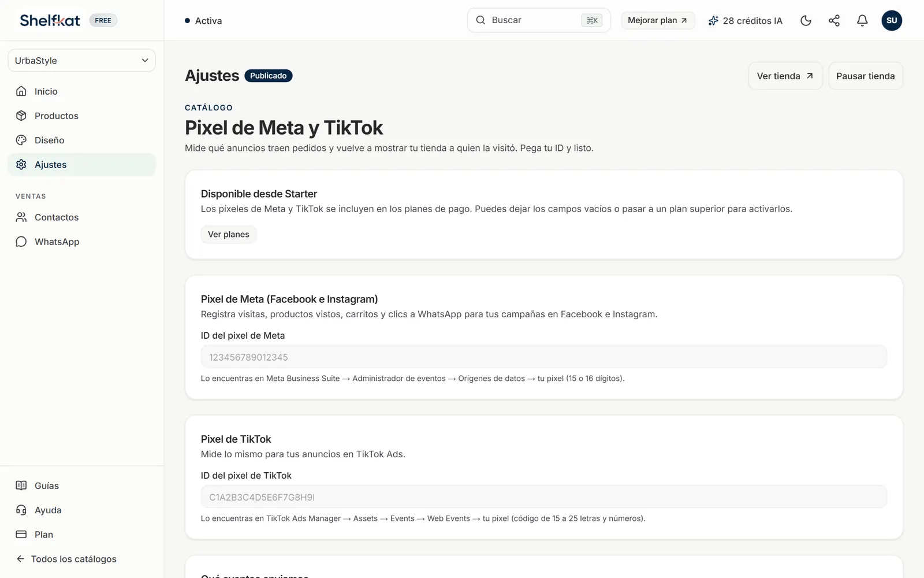
Task: Go to the WhatsApp menu item
Action: tap(81, 242)
